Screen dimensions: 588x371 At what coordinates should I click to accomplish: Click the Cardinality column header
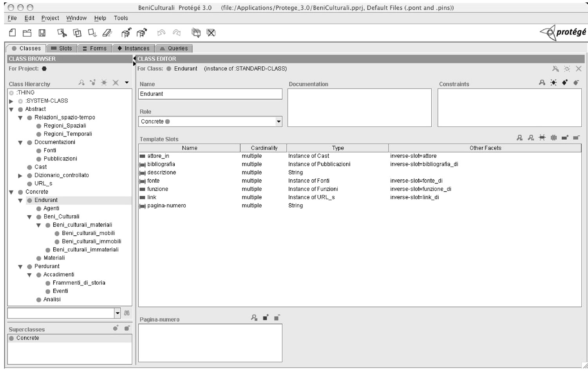coord(264,148)
